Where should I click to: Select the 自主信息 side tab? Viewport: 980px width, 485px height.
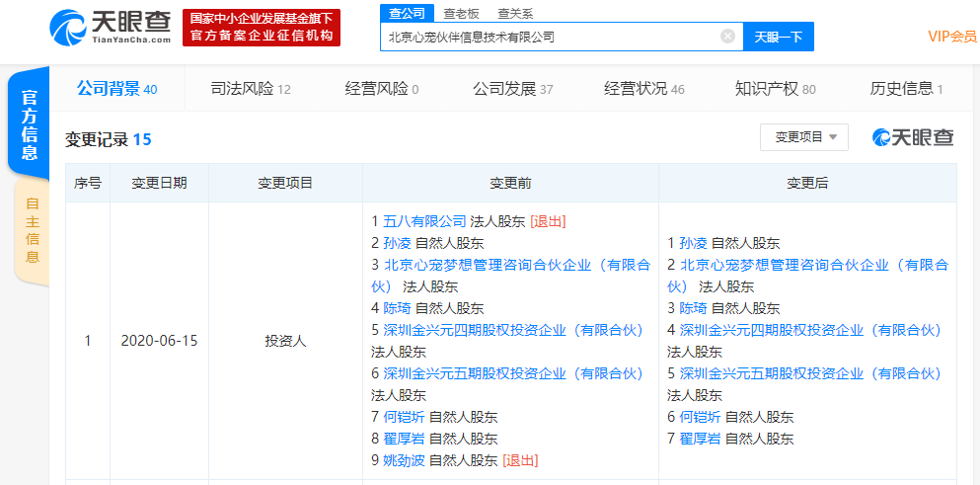pos(32,230)
